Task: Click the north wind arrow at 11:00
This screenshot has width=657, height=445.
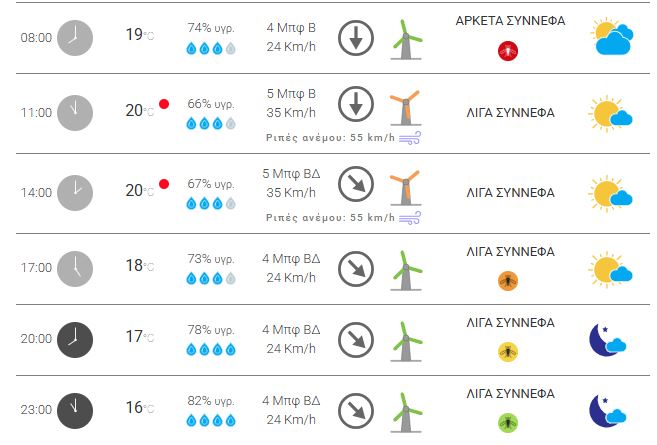Action: click(x=354, y=104)
